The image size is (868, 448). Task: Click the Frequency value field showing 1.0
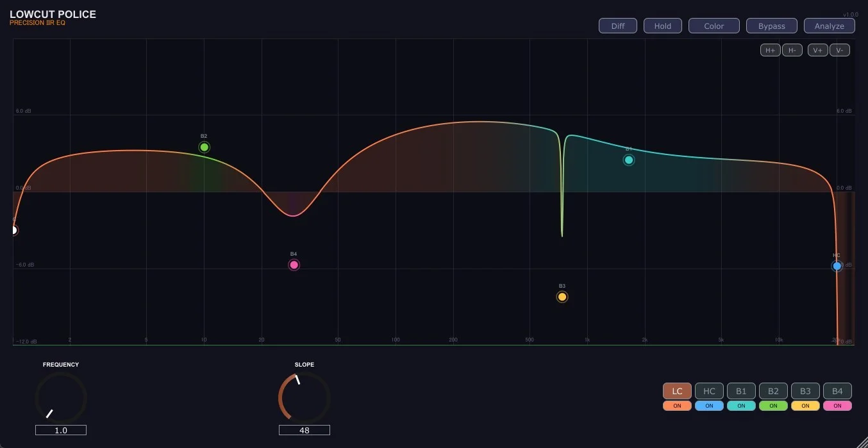[x=61, y=430]
